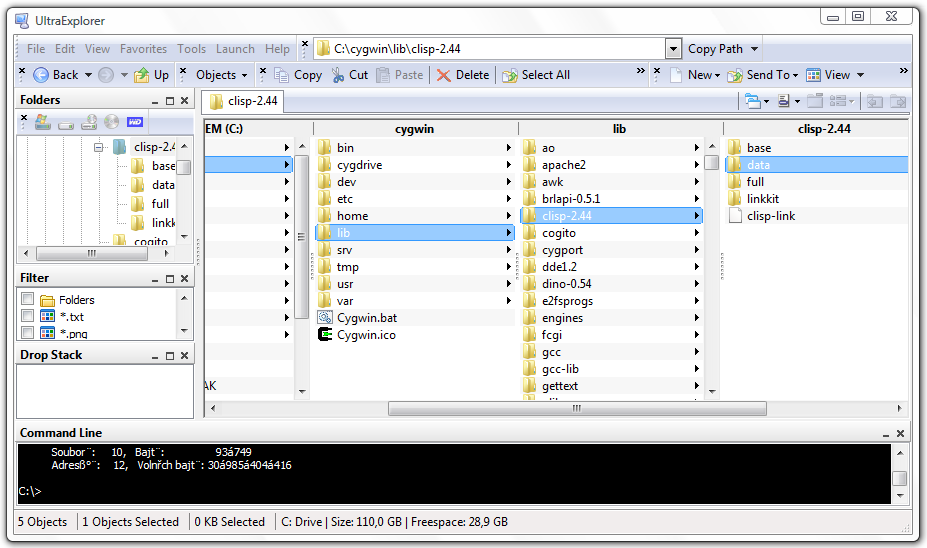This screenshot has width=927, height=548.
Task: Expand arrow next to bin folder
Action: (x=508, y=148)
